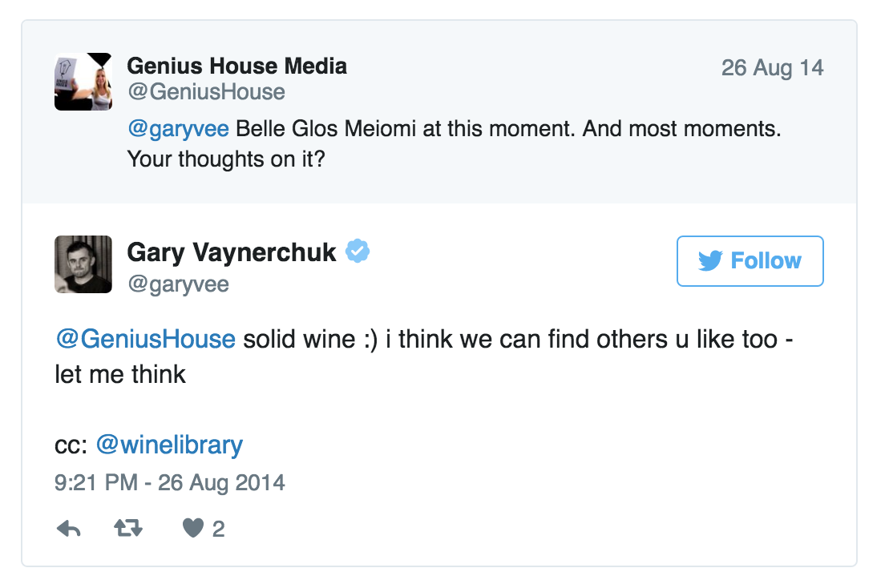The image size is (885, 588).
Task: Click the blue verified badge next to Gary Vaynerchuk
Action: (x=356, y=252)
